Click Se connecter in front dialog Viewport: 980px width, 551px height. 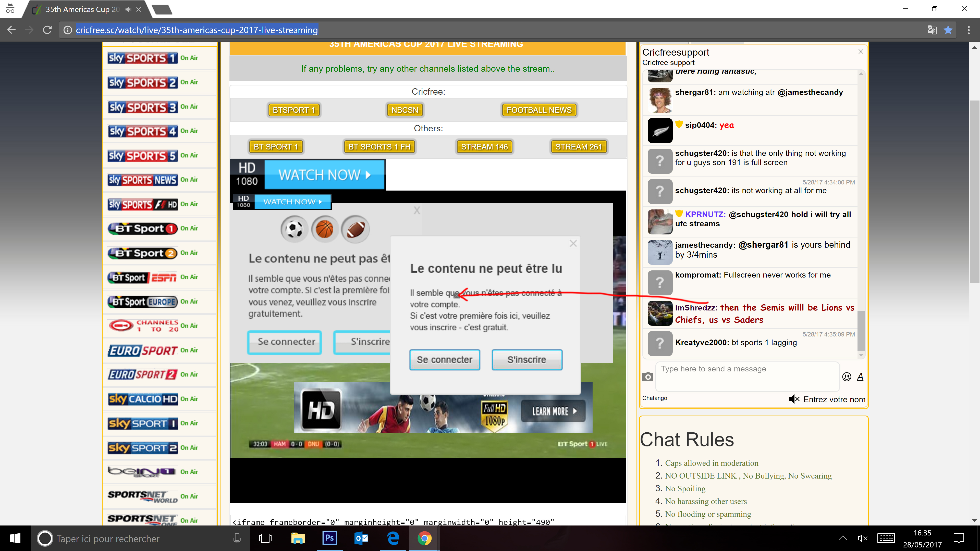pos(444,360)
